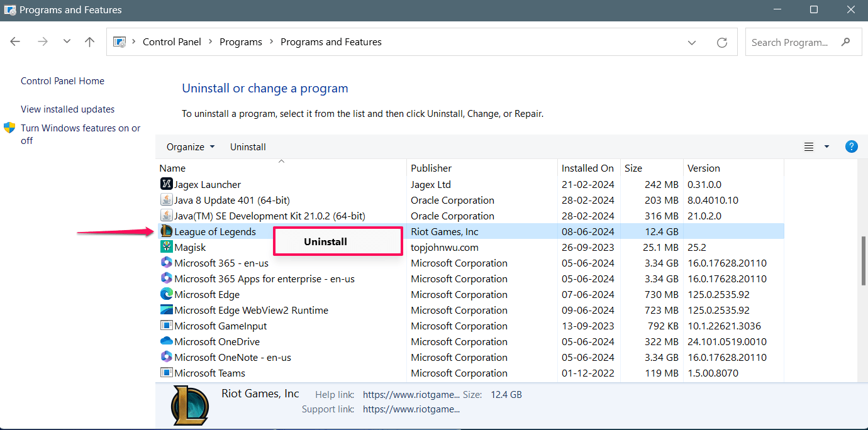Open the Help link URL in details pane
This screenshot has height=430, width=868.
[x=411, y=395]
